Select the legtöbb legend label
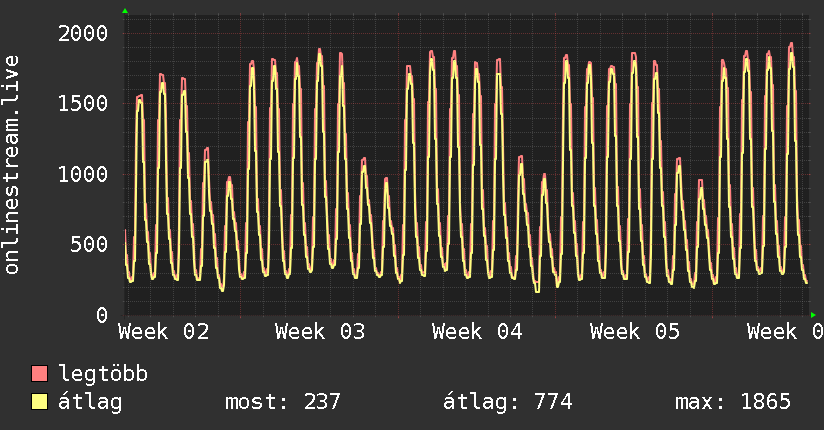 coord(103,374)
